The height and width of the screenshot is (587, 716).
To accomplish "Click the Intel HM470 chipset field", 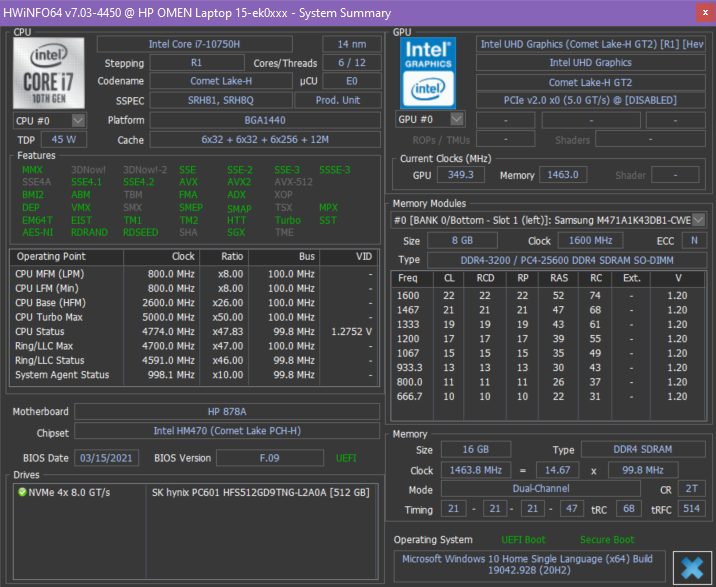I will (228, 432).
